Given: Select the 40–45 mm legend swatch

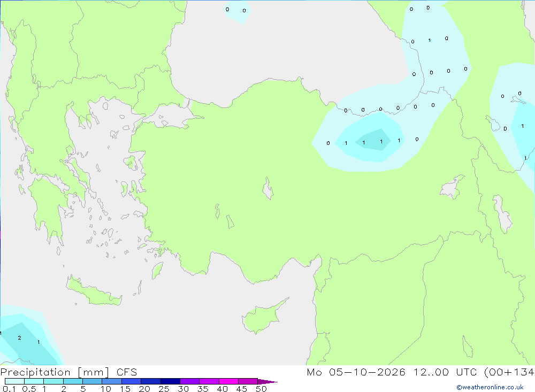Looking at the screenshot, I should [x=228, y=381].
